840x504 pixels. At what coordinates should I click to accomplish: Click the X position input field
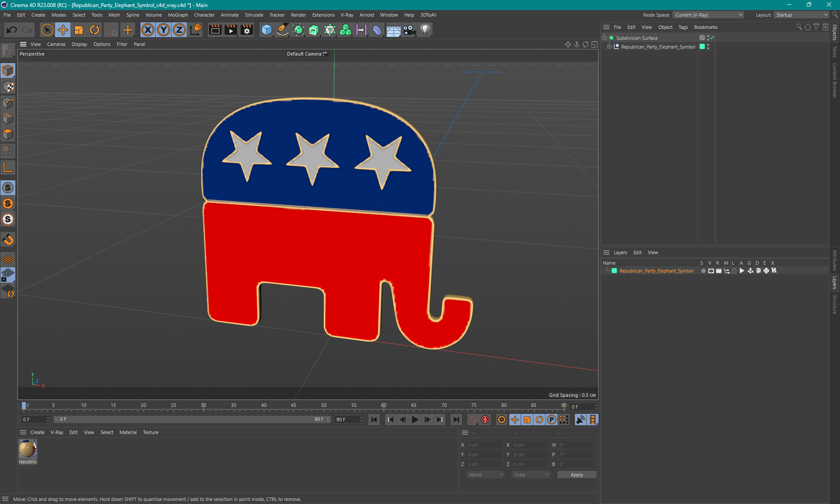coord(485,445)
